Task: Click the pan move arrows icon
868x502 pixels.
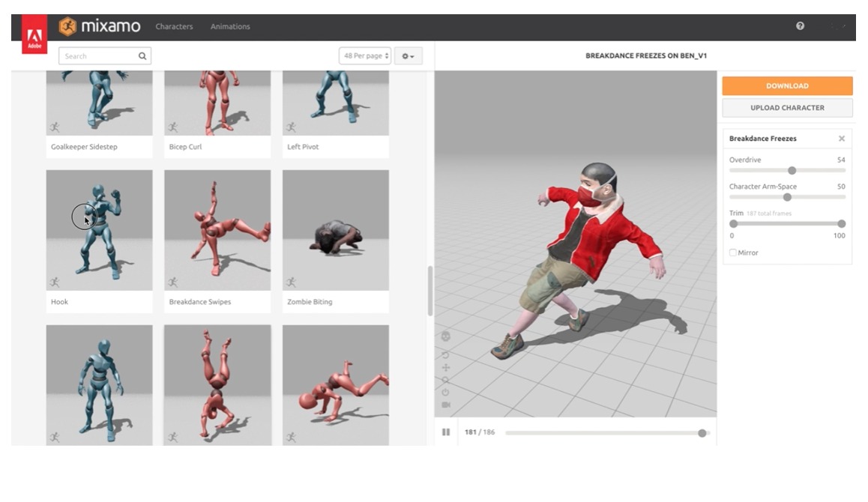Action: [446, 368]
